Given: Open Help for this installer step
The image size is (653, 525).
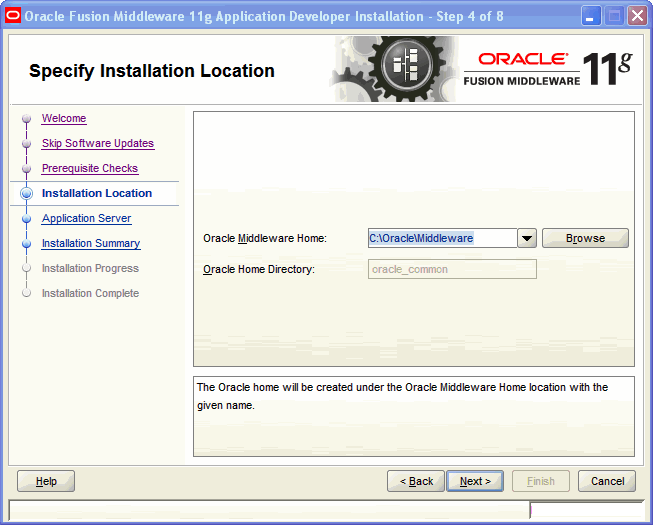Looking at the screenshot, I should pyautogui.click(x=46, y=481).
